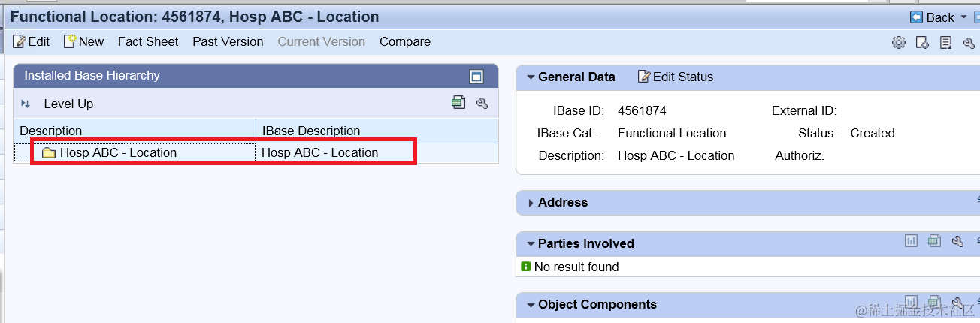
Task: Click the Edit Status pencil icon
Action: pyautogui.click(x=644, y=77)
